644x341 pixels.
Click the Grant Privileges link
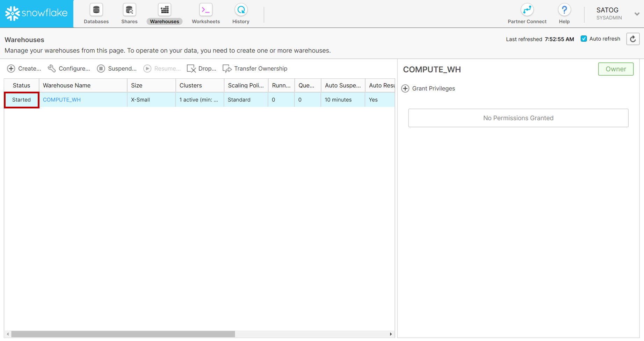pyautogui.click(x=433, y=88)
